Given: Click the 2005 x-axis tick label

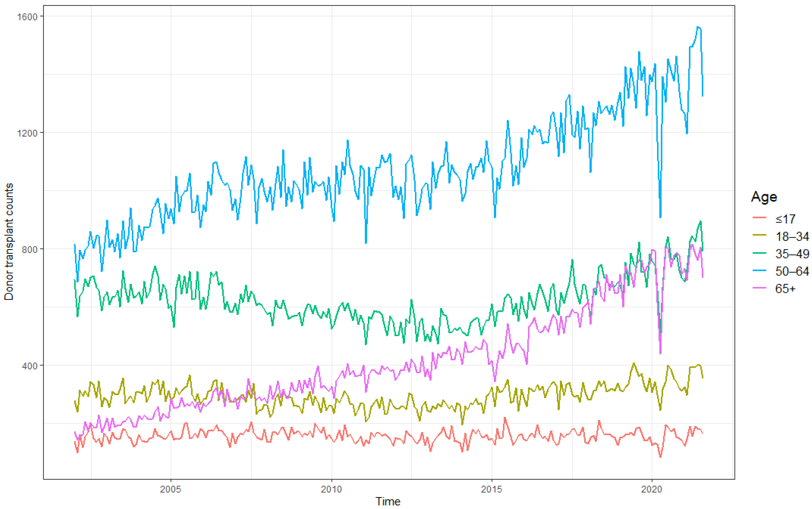Looking at the screenshot, I should 171,489.
